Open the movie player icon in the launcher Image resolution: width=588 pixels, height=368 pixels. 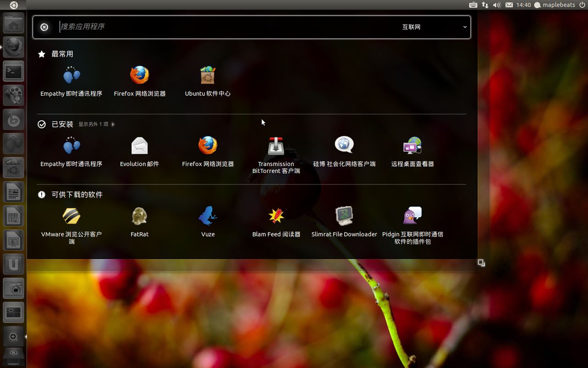(13, 95)
